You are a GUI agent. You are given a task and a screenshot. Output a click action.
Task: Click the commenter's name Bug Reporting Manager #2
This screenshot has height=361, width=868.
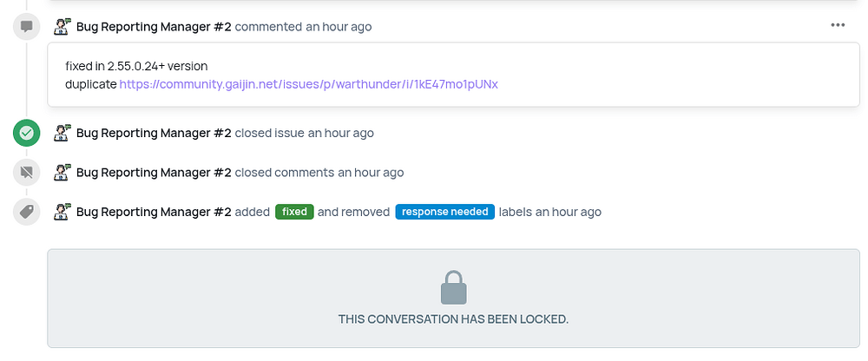(154, 27)
